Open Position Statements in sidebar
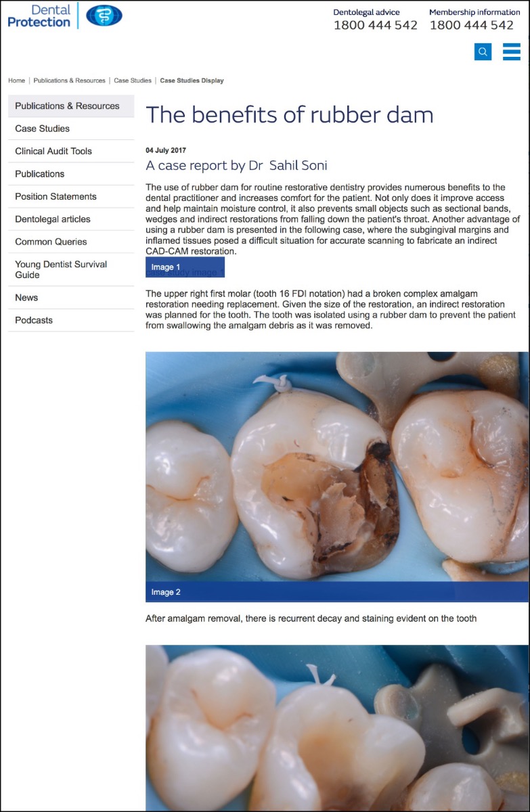530x812 pixels. coord(71,196)
